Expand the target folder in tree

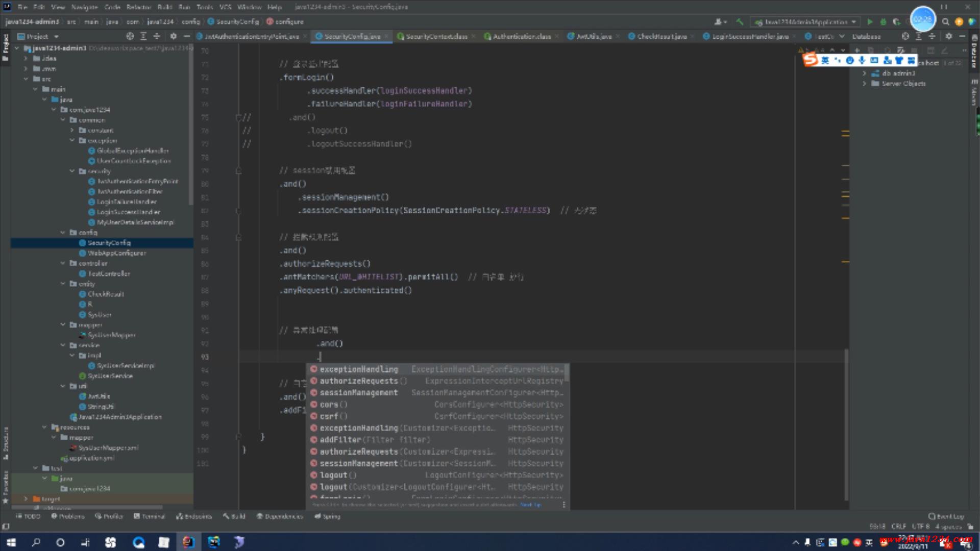click(26, 499)
